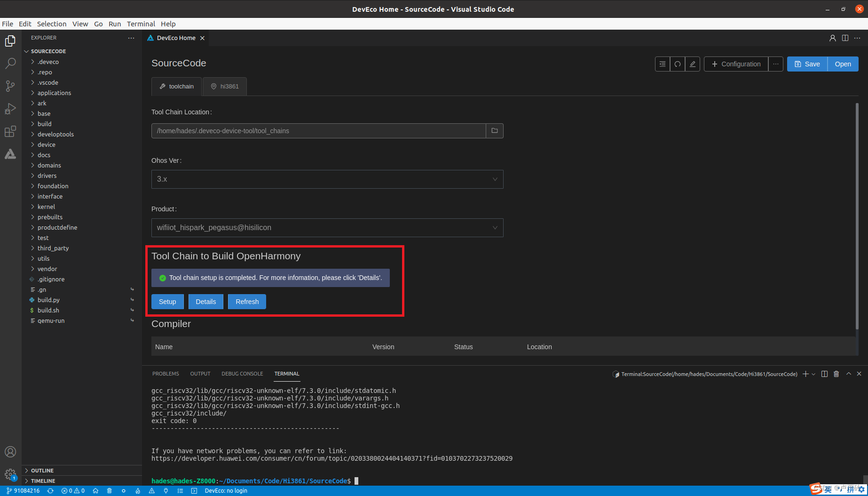Open the Accounts icon in activity bar

point(10,452)
